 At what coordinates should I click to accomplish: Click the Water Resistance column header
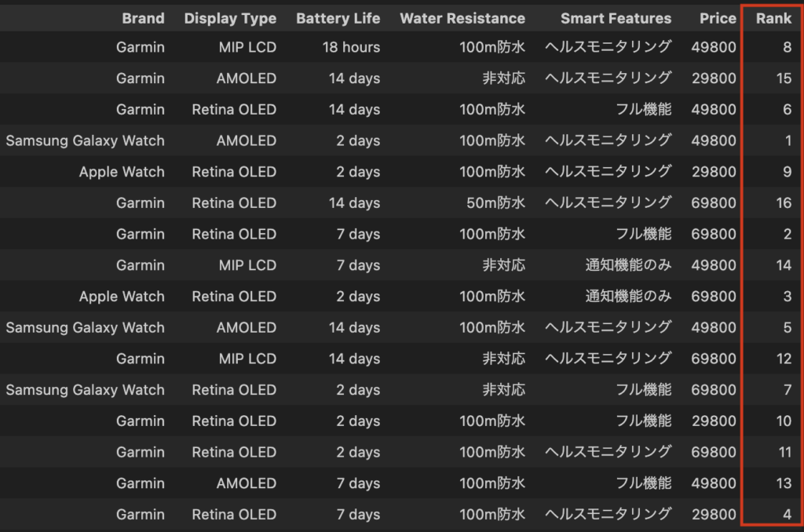click(462, 19)
